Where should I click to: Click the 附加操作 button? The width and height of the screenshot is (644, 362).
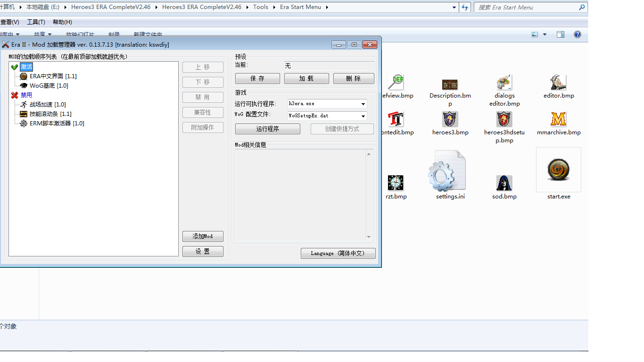click(x=203, y=127)
